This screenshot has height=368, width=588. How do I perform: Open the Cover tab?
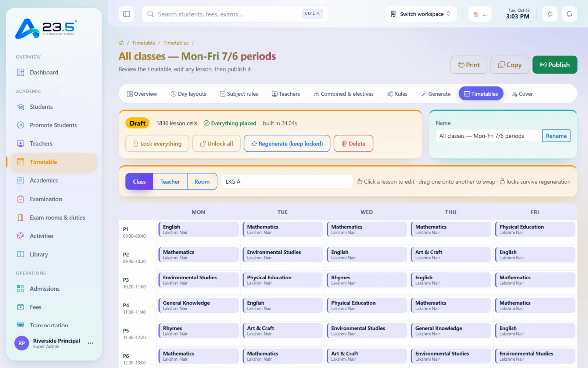[x=523, y=94]
